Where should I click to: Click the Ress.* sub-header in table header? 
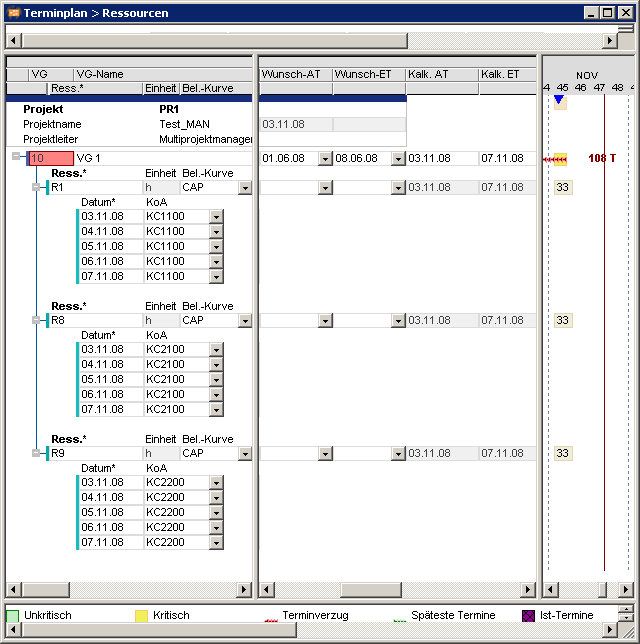(x=95, y=88)
